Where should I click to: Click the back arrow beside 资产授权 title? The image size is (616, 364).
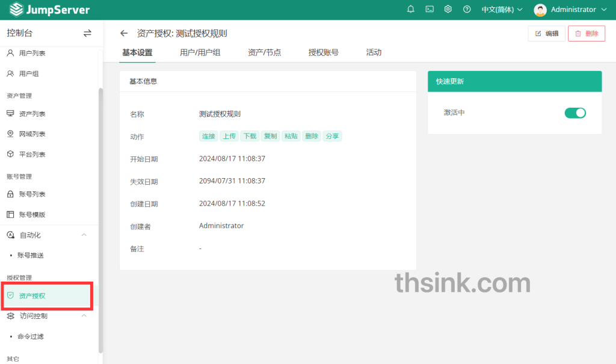[125, 34]
